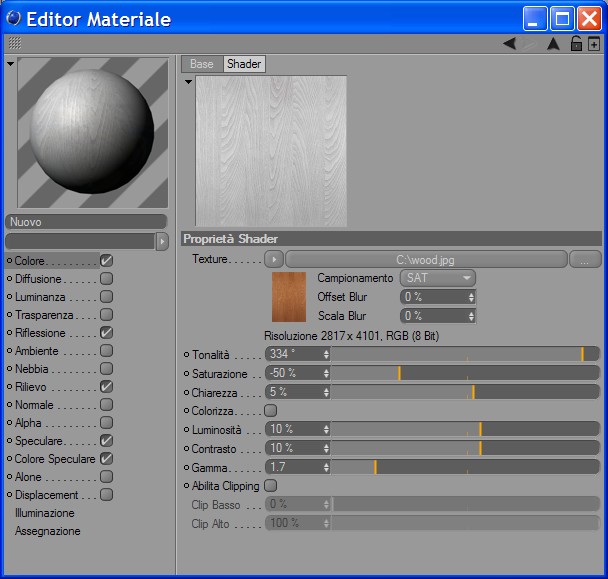Enable the Alpha channel checkbox
608x579 pixels.
106,423
